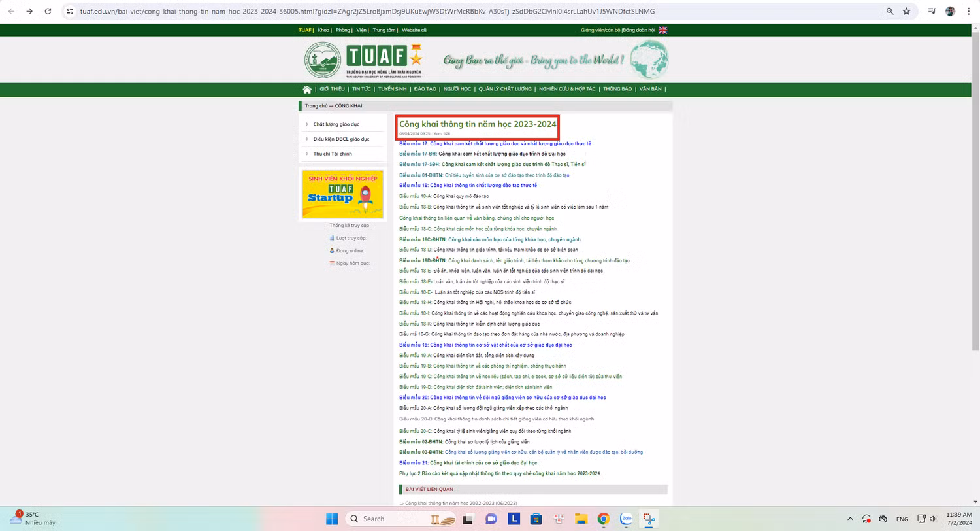Open the media control icon in Chrome toolbar
The image size is (980, 531).
932,11
